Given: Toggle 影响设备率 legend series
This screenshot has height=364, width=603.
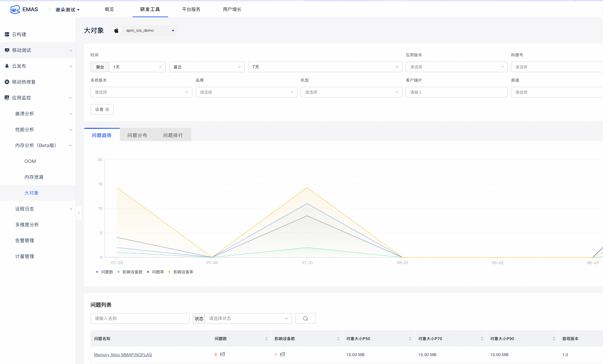Looking at the screenshot, I should click(x=181, y=272).
